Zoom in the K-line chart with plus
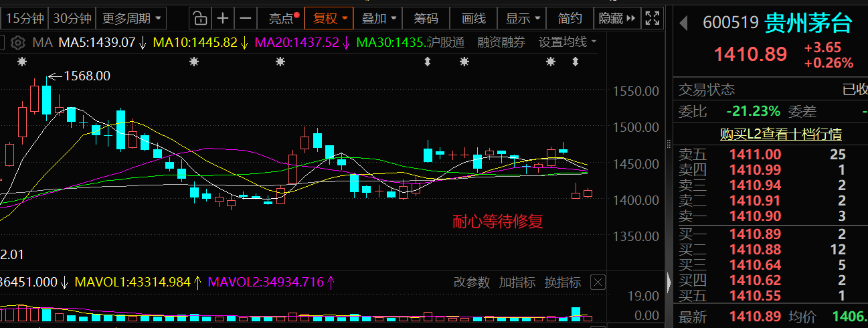 (223, 18)
